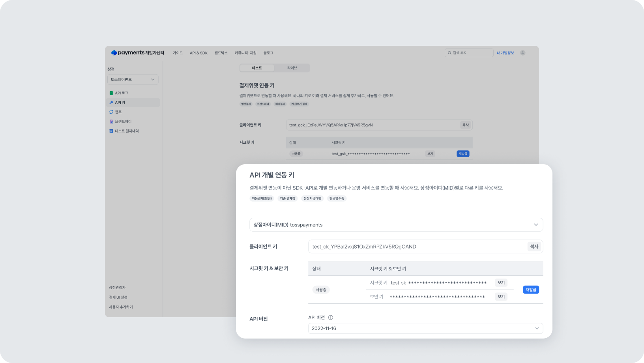The width and height of the screenshot is (644, 363).
Task: Switch to the 테스트 tab
Action: (257, 68)
